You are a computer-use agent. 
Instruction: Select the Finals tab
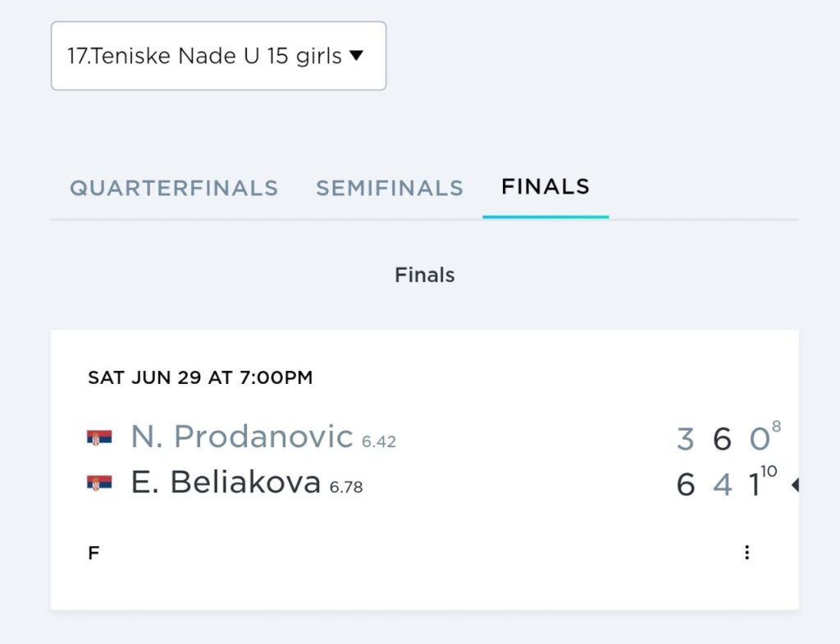tap(546, 187)
